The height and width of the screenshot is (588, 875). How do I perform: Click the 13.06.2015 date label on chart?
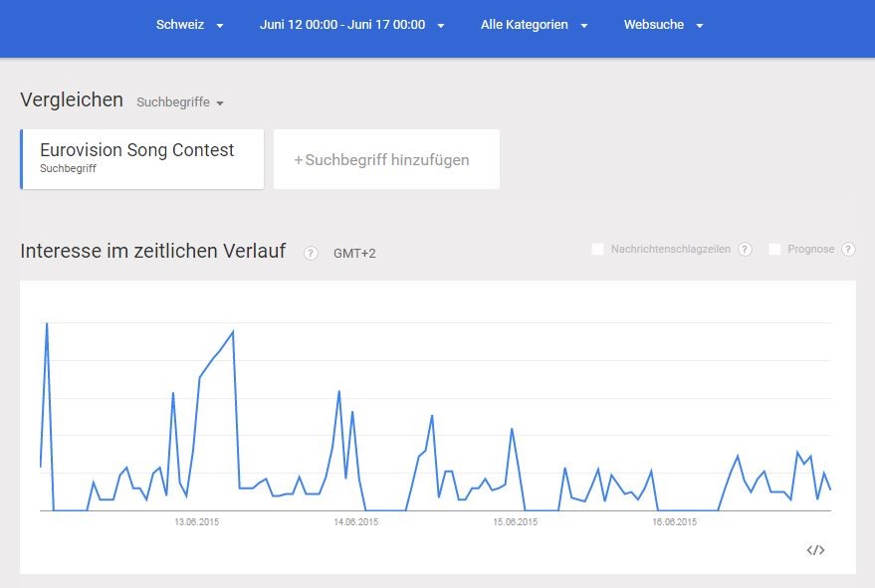[x=197, y=521]
